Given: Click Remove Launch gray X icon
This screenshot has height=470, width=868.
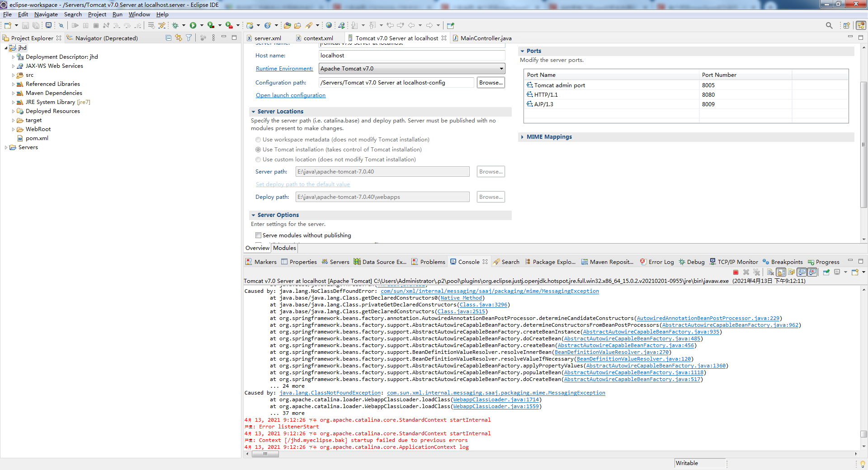Looking at the screenshot, I should pyautogui.click(x=746, y=272).
